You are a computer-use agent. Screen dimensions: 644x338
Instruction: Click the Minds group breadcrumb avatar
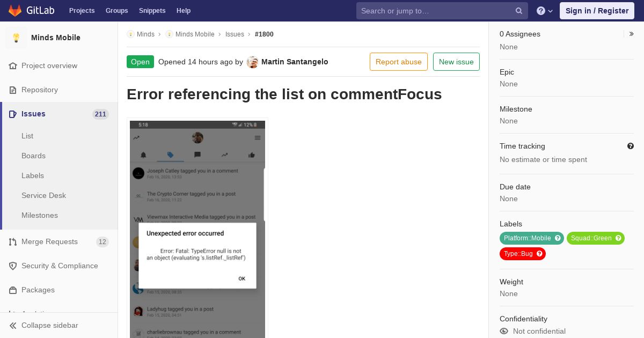pyautogui.click(x=130, y=34)
